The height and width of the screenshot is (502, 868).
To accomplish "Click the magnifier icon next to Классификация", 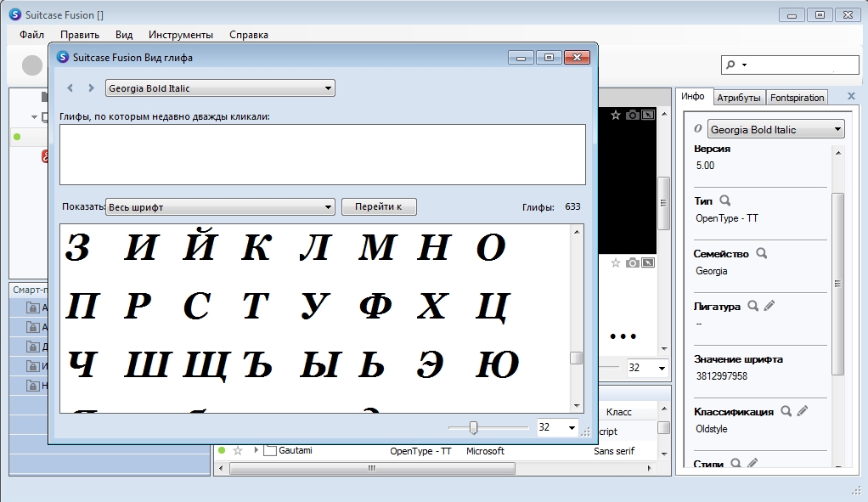I will [x=786, y=411].
